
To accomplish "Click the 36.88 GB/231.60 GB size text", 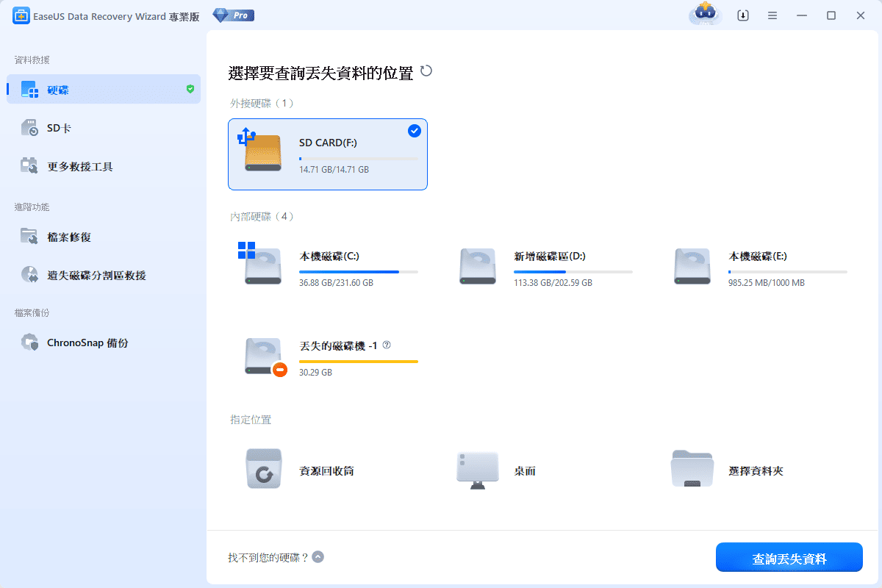I will pyautogui.click(x=336, y=283).
